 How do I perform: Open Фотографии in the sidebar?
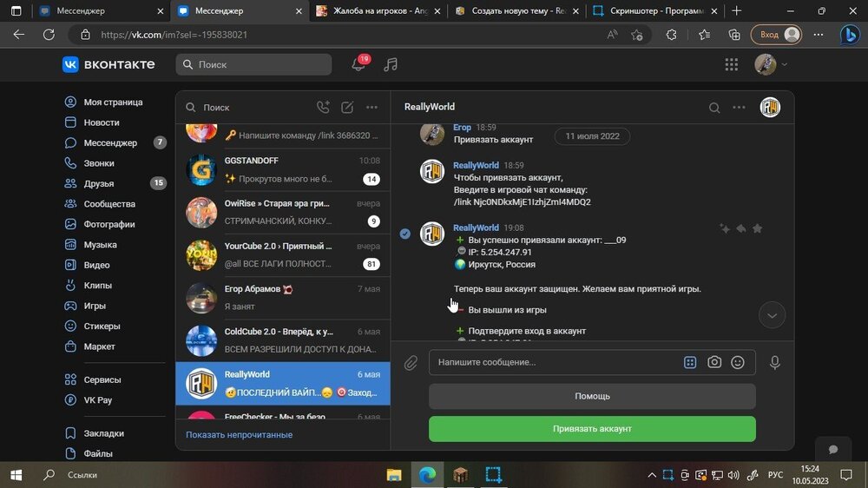tap(109, 224)
